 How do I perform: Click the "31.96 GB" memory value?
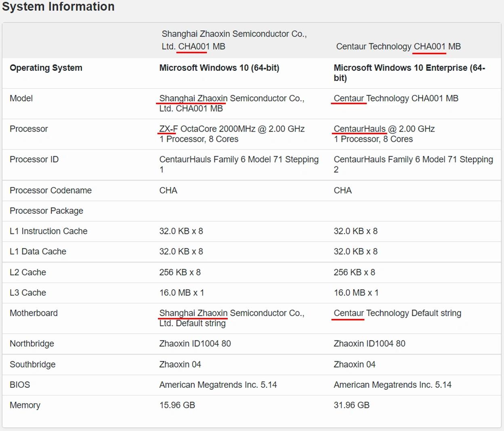(352, 405)
